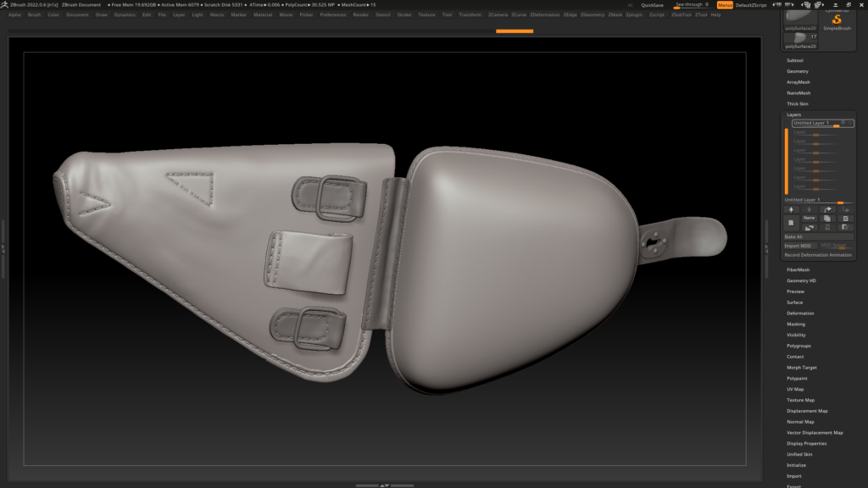Adjust the Untitled Layer 1 intensity slider

click(818, 200)
